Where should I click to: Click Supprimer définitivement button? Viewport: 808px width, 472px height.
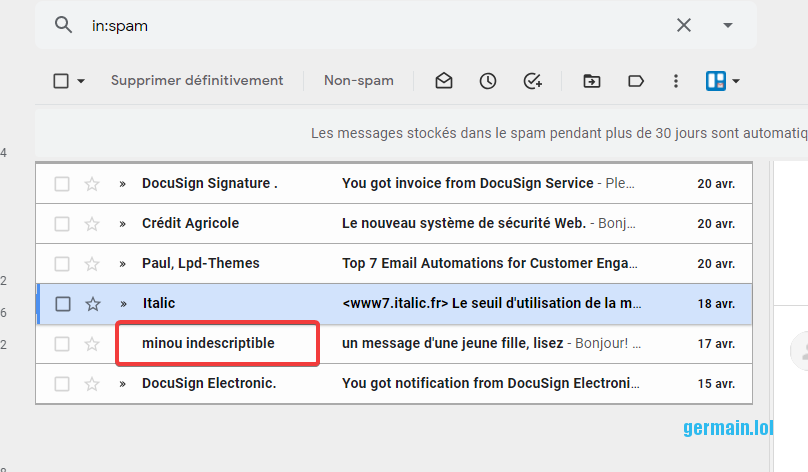[197, 81]
